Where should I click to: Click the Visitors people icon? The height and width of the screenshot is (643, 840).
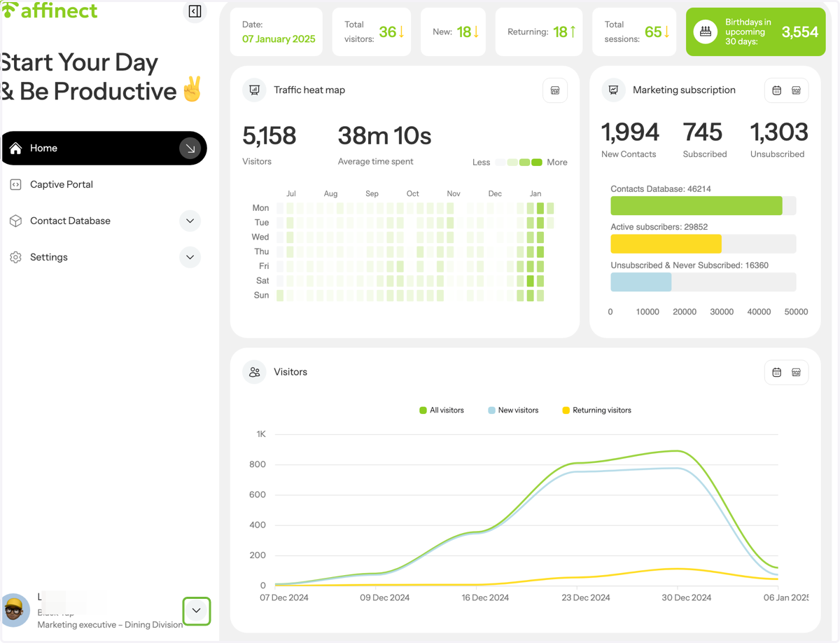point(254,373)
